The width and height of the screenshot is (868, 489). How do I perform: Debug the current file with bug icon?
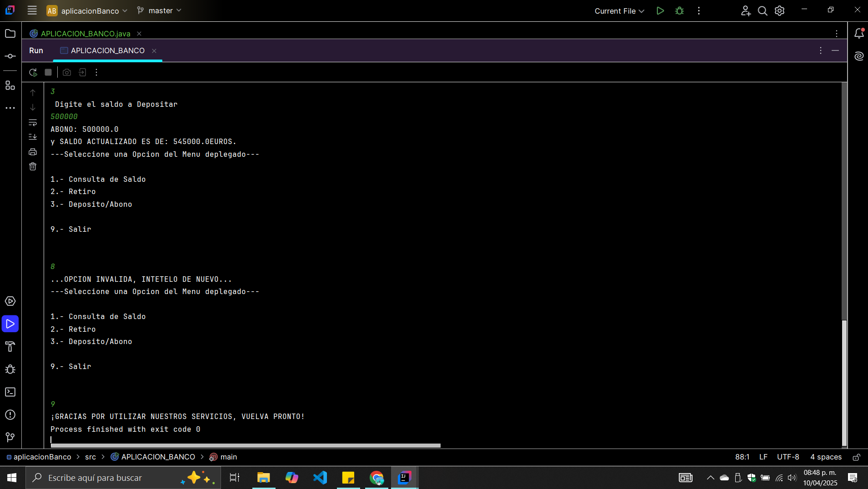click(679, 10)
